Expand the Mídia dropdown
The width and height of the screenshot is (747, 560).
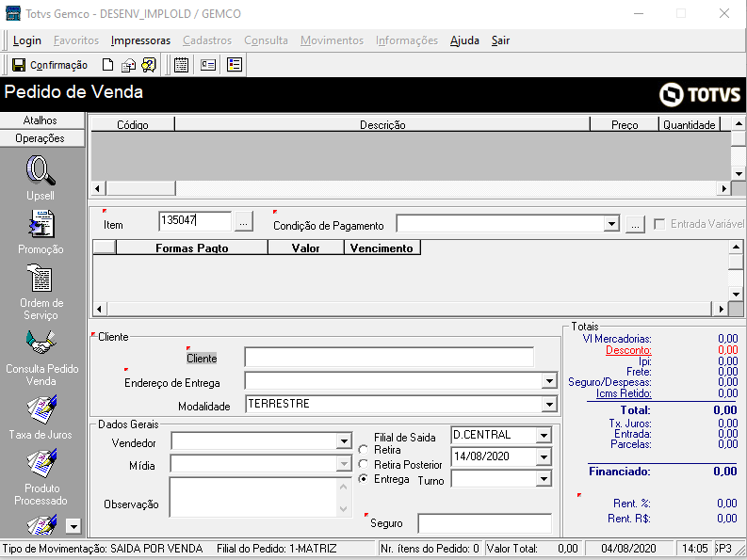pyautogui.click(x=344, y=463)
